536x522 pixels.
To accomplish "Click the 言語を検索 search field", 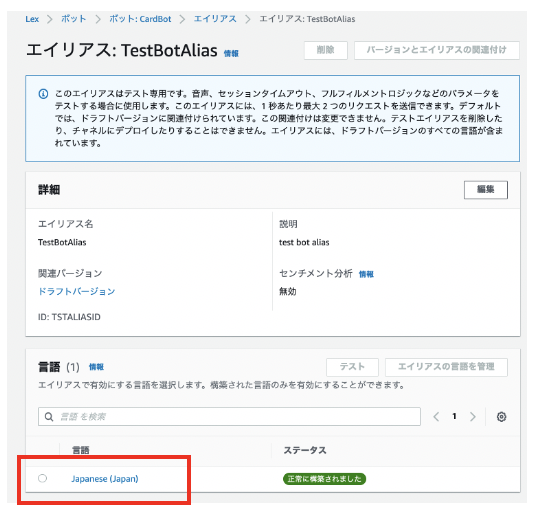I will click(x=229, y=416).
